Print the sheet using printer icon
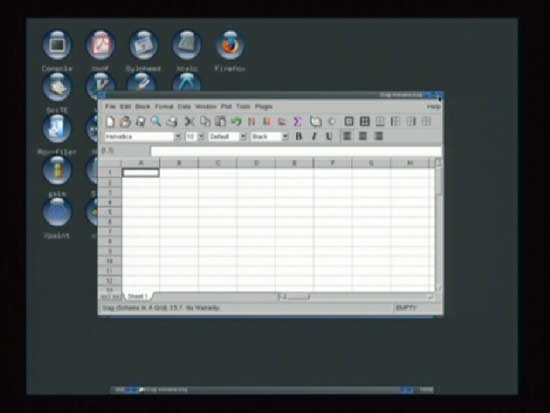The height and width of the screenshot is (413, 550). coord(172,122)
